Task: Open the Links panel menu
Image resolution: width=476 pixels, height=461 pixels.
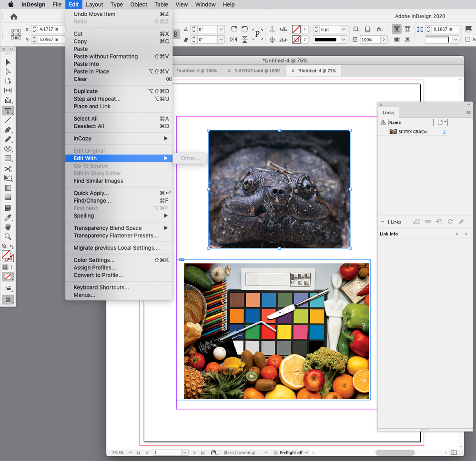Action: tap(469, 113)
